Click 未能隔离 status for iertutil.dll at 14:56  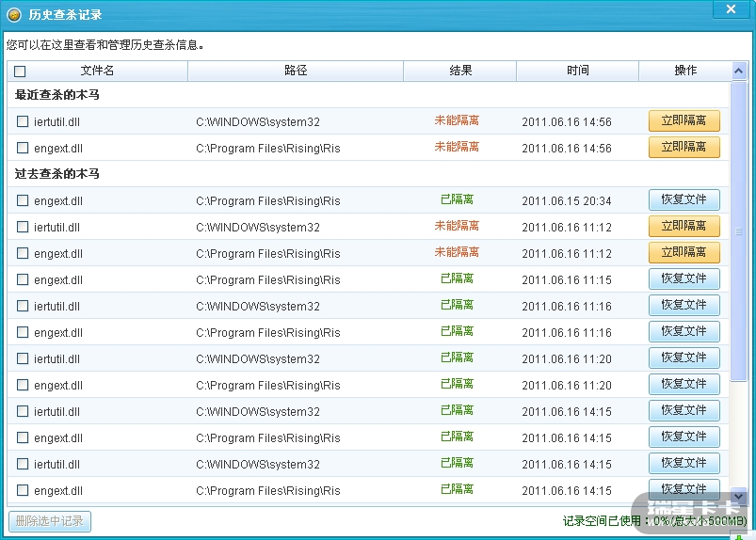coord(457,120)
